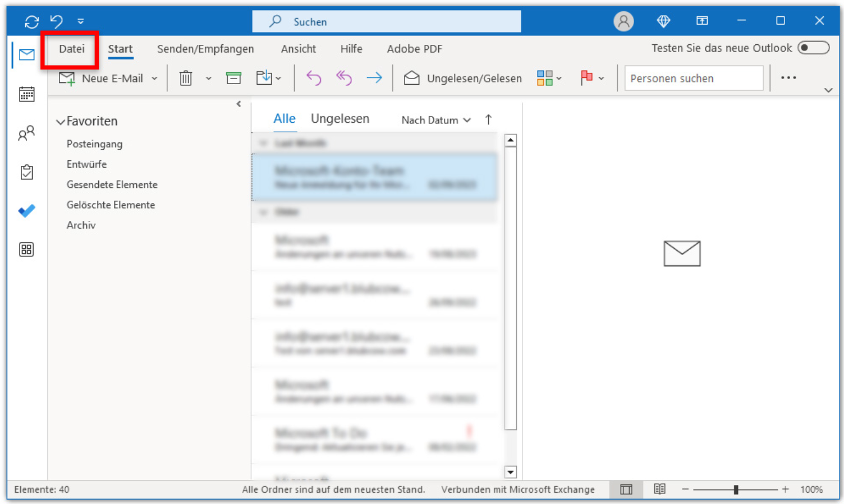Collapse the Favoriten folder group
Image resolution: width=844 pixels, height=504 pixels.
pyautogui.click(x=61, y=122)
